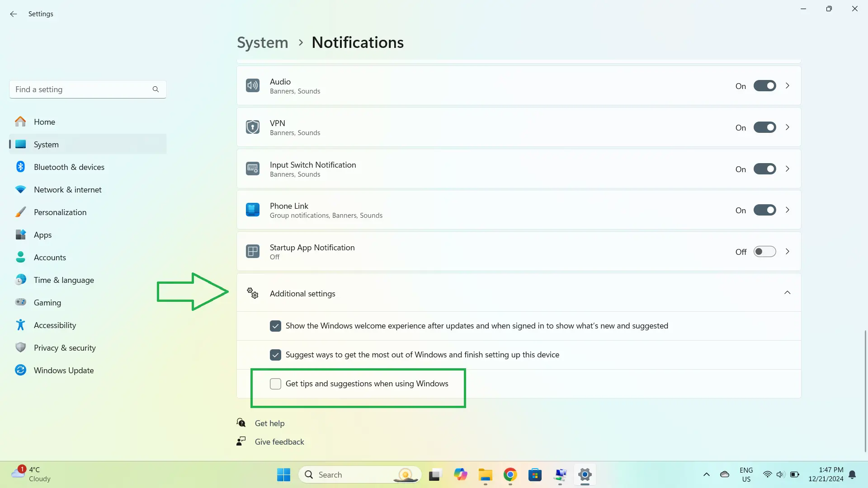Click the Get help link

(269, 423)
